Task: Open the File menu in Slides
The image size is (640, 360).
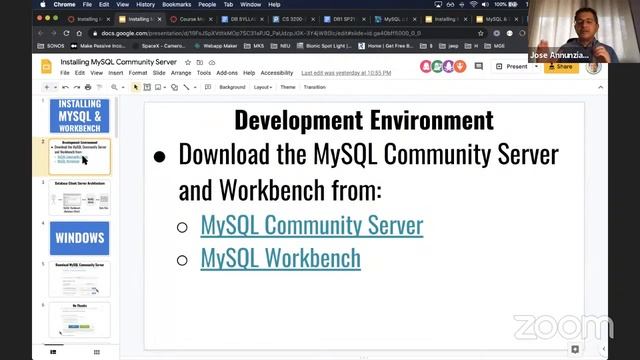Action: tap(65, 73)
